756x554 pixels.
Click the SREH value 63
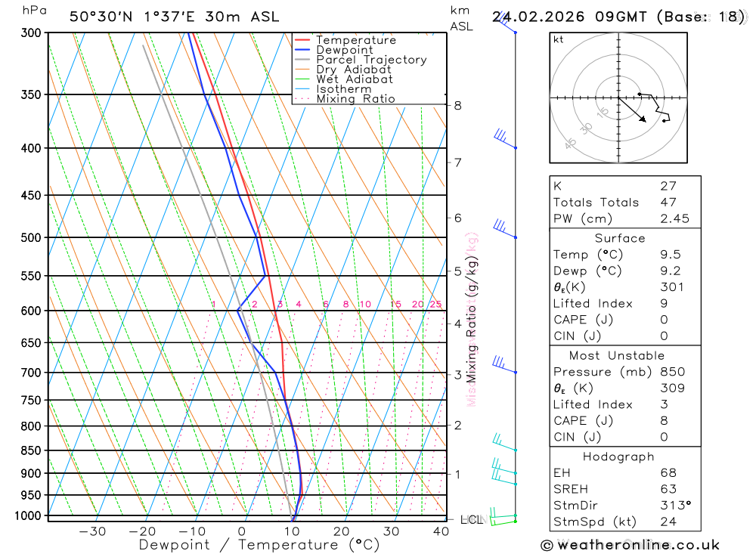[x=668, y=490]
